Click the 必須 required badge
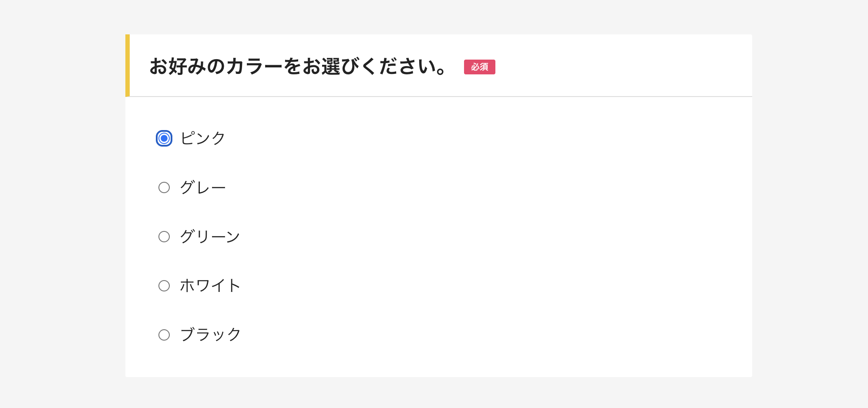This screenshot has width=868, height=408. coord(479,67)
